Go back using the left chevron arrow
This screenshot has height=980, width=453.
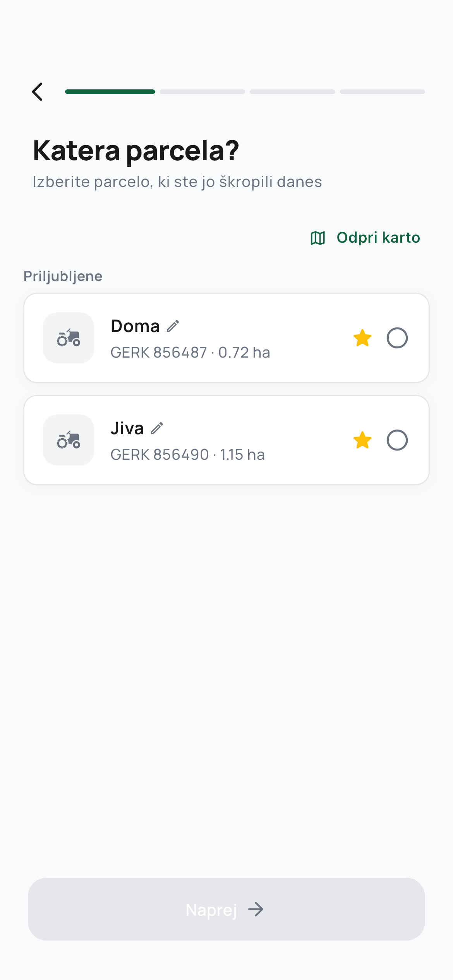[x=38, y=92]
